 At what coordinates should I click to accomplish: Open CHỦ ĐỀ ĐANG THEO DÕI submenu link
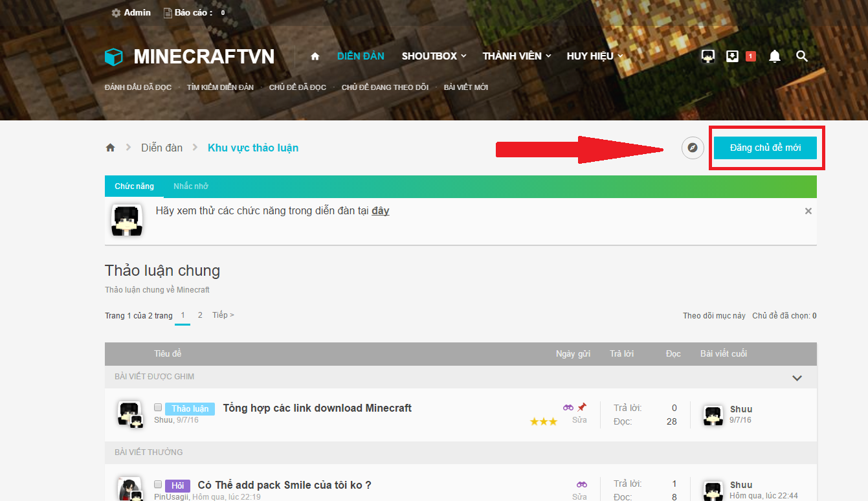(385, 87)
